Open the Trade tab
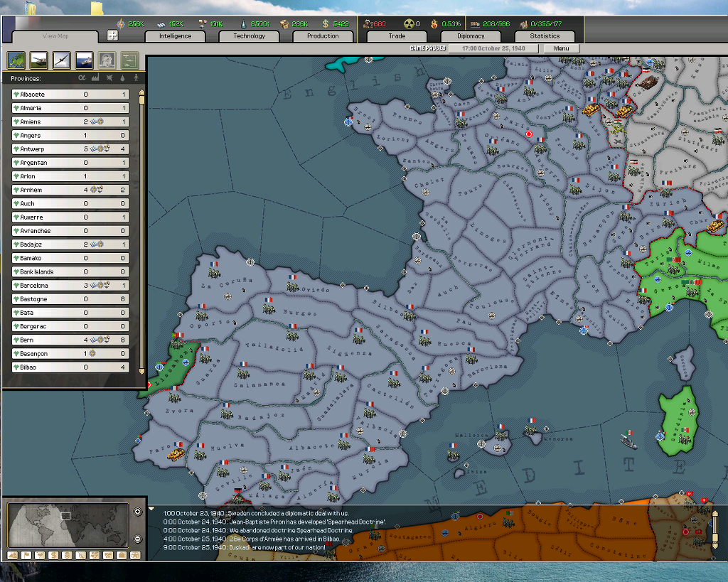Viewport: 728px width, 582px height. [397, 36]
